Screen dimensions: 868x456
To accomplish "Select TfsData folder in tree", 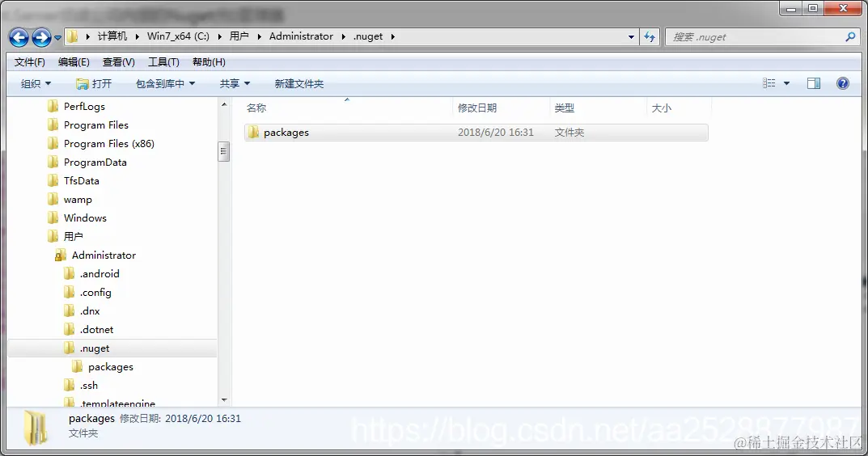I will pyautogui.click(x=82, y=181).
